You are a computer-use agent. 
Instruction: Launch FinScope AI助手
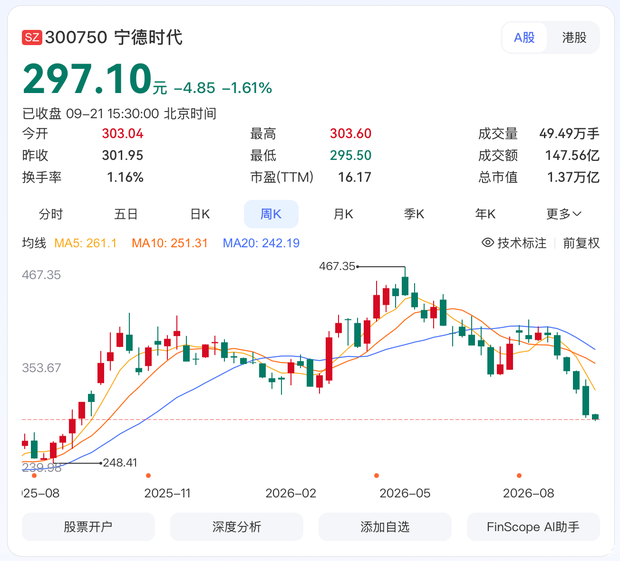tap(533, 527)
